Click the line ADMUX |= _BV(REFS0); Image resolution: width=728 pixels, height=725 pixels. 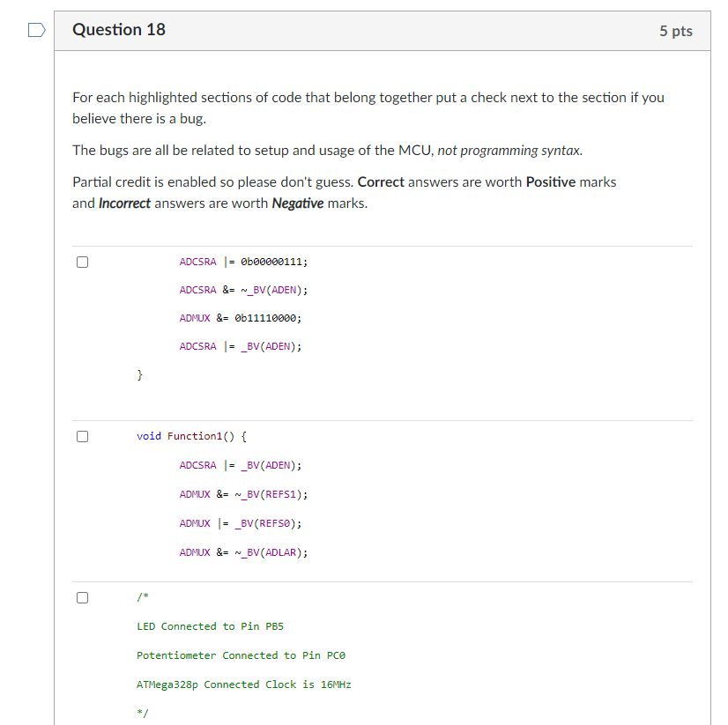point(240,522)
